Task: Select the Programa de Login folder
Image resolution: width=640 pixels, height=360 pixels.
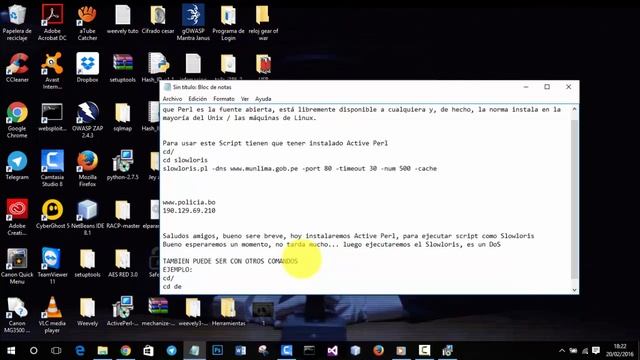Action: click(228, 22)
